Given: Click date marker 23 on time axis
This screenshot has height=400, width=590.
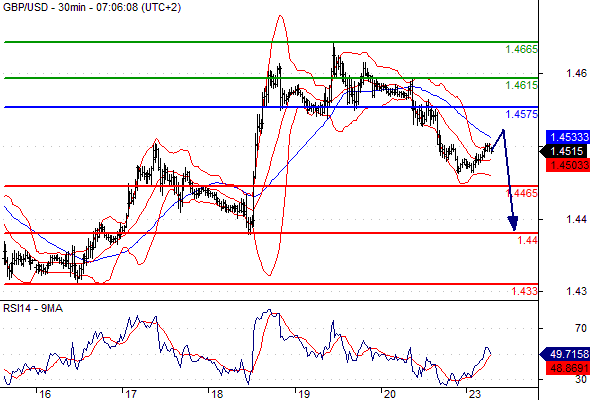Looking at the screenshot, I should pyautogui.click(x=475, y=394).
